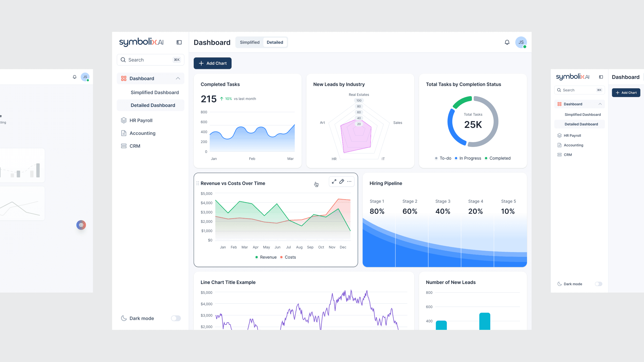Screen dimensions: 644x362
Task: Open the floating AI assistant button
Action: point(81,225)
